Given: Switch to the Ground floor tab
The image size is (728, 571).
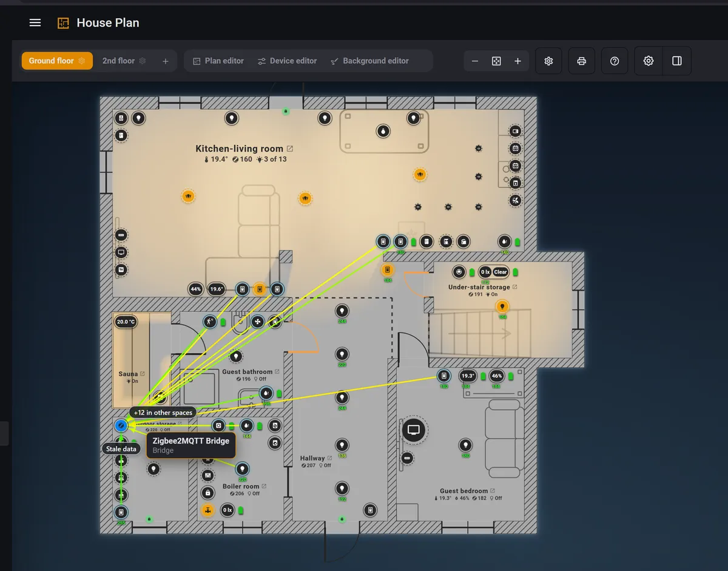Looking at the screenshot, I should (57, 61).
